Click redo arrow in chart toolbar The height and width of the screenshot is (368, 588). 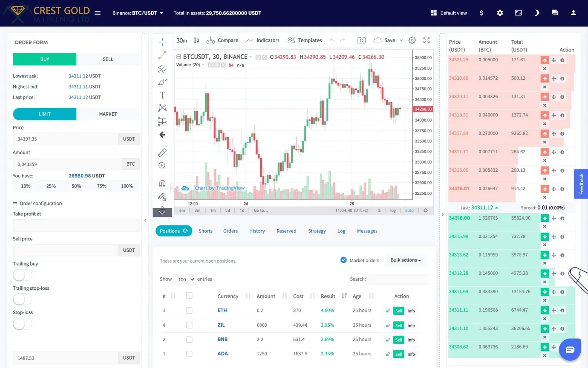click(x=343, y=40)
